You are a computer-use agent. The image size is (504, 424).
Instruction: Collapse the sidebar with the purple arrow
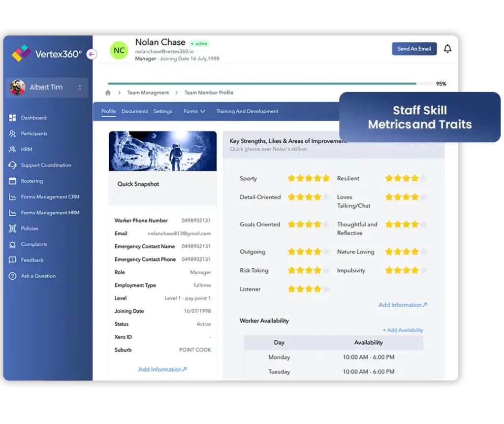(x=92, y=54)
